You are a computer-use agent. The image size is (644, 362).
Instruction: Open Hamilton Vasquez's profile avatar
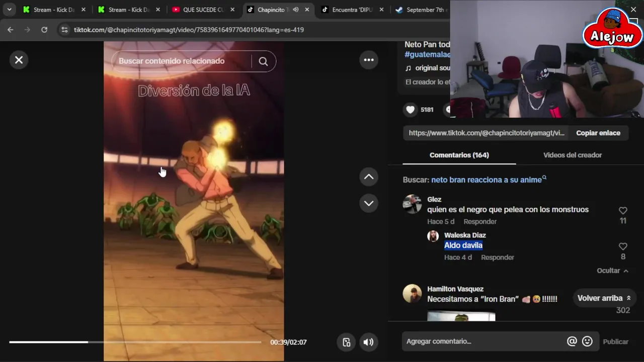click(x=412, y=294)
